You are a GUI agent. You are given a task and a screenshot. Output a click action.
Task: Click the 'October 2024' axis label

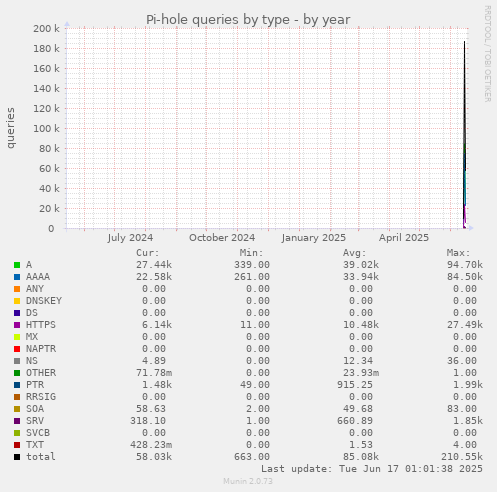(222, 238)
